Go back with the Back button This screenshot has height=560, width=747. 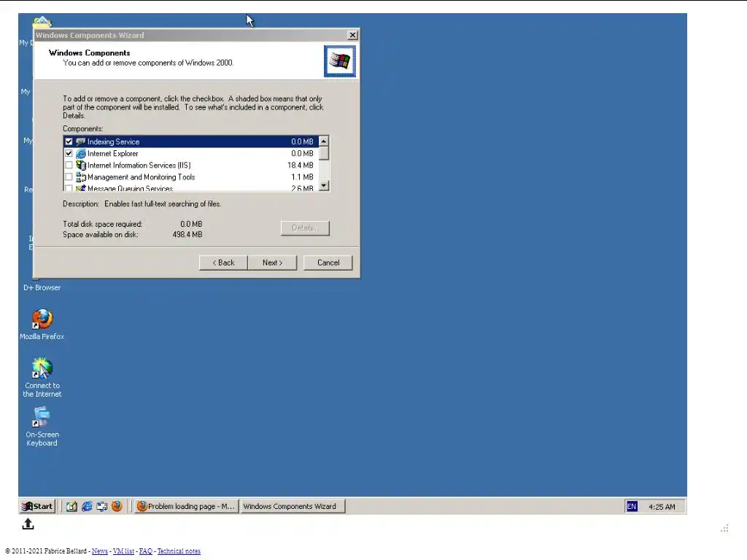(223, 262)
